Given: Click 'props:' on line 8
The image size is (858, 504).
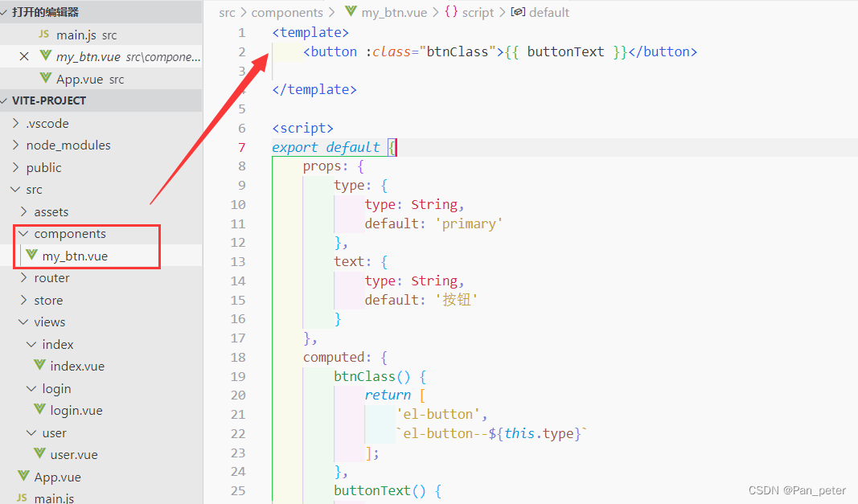Looking at the screenshot, I should 326,166.
